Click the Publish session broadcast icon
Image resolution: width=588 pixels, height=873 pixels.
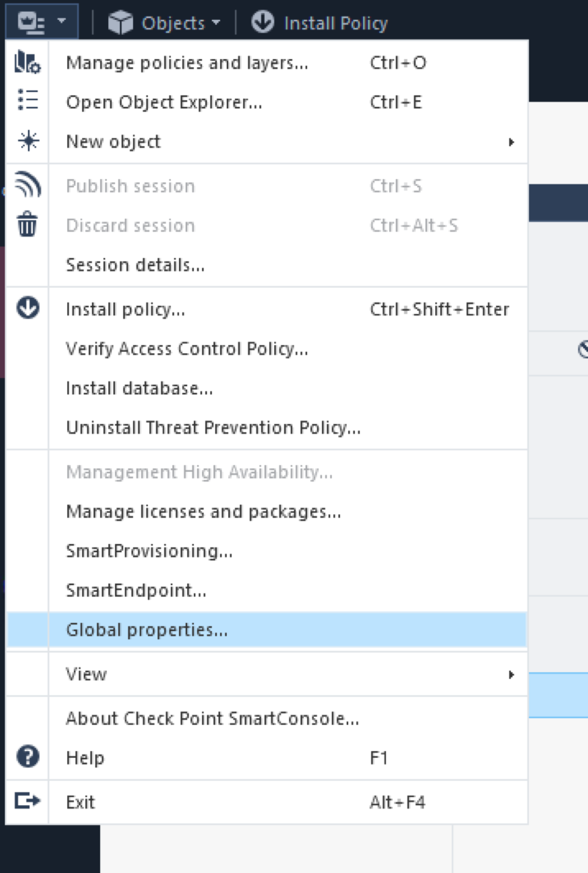28,185
